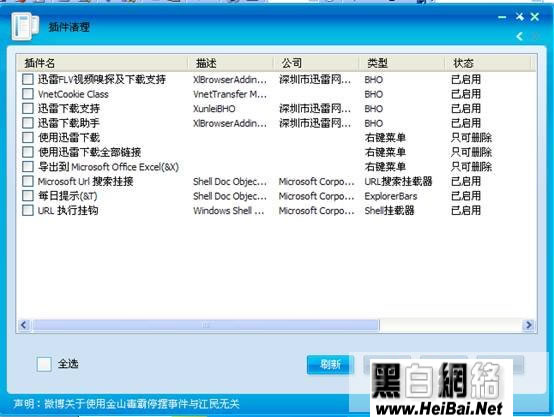Image resolution: width=554 pixels, height=417 pixels.
Task: Sort by the 公司 column header
Action: pos(316,63)
